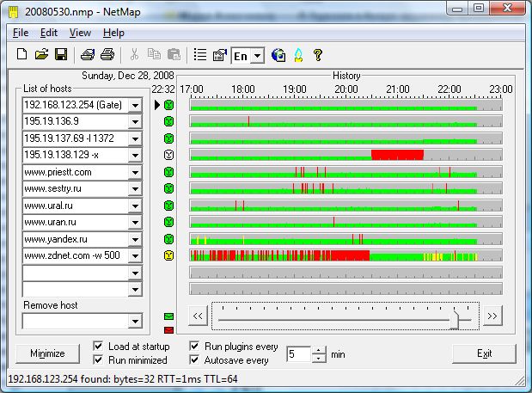
Task: Expand the 195.19.138.129 -x host dropdown
Action: coord(135,155)
